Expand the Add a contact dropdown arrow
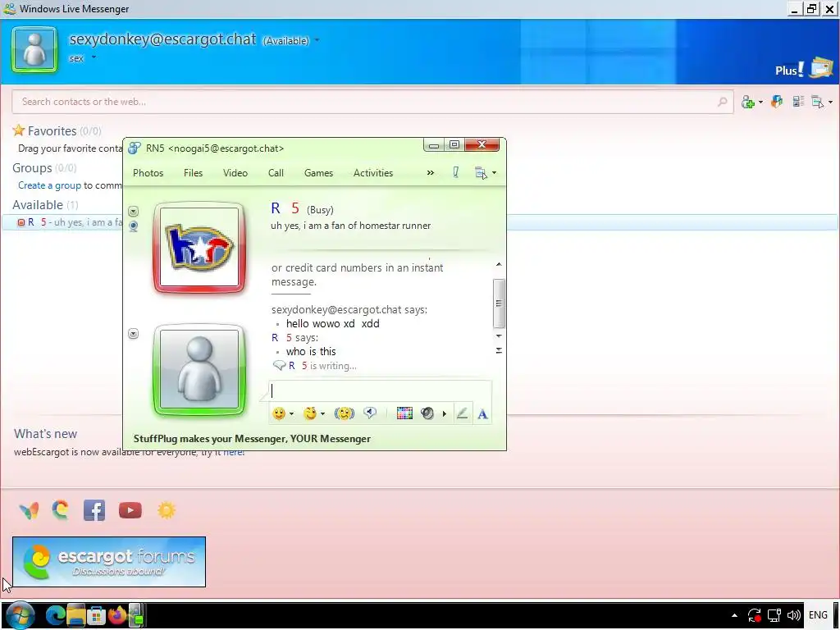Screen dimensions: 840x630 760,102
